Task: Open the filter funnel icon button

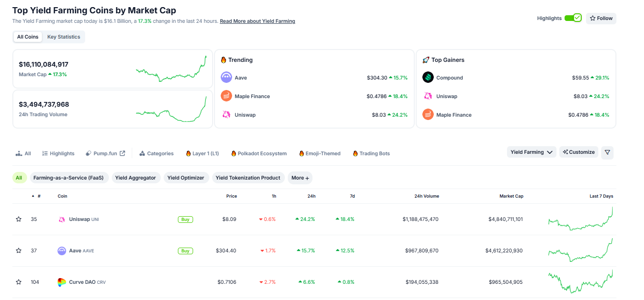Action: 607,152
